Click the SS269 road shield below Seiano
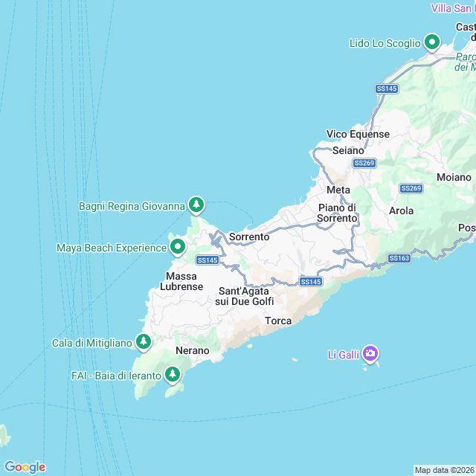This screenshot has height=476, width=476. tap(364, 163)
